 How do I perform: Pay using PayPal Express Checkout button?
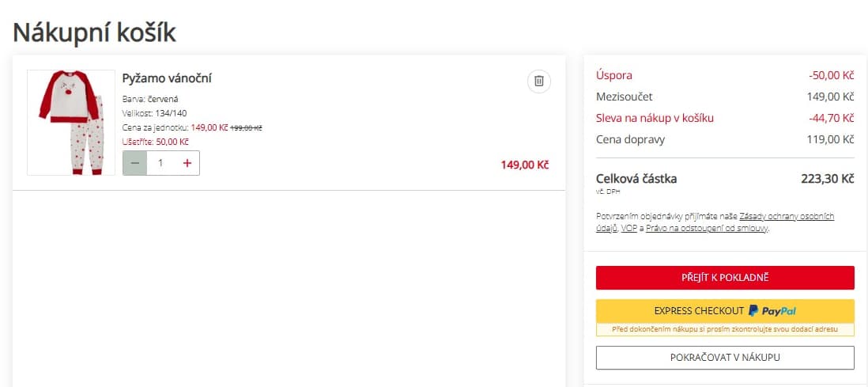tap(725, 310)
